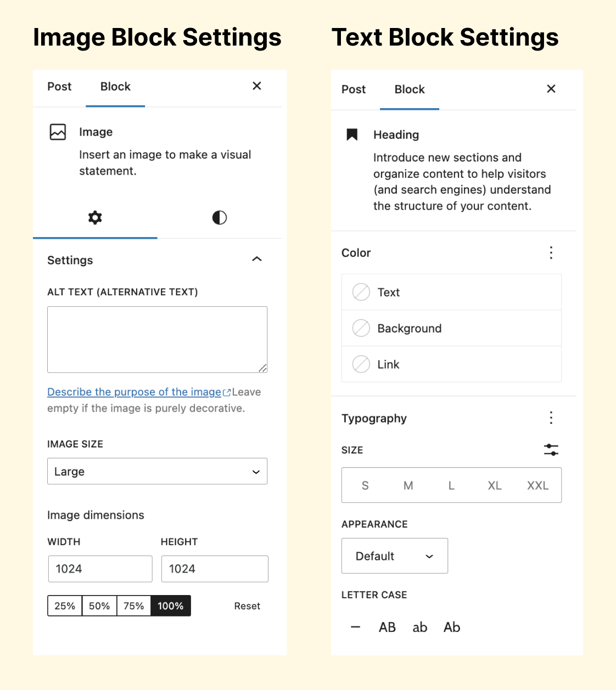The width and height of the screenshot is (616, 690).
Task: Click the external link icon after describe purpose
Action: [227, 392]
